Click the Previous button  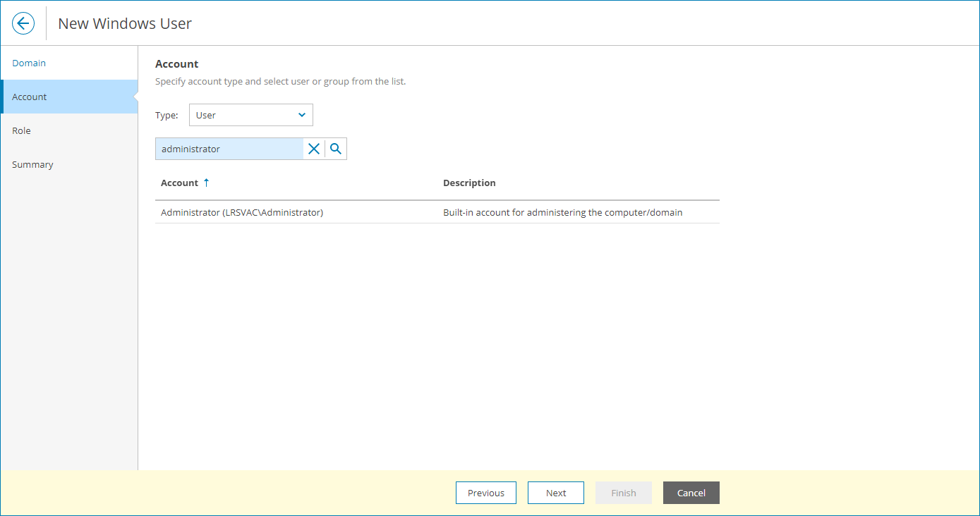pos(486,493)
